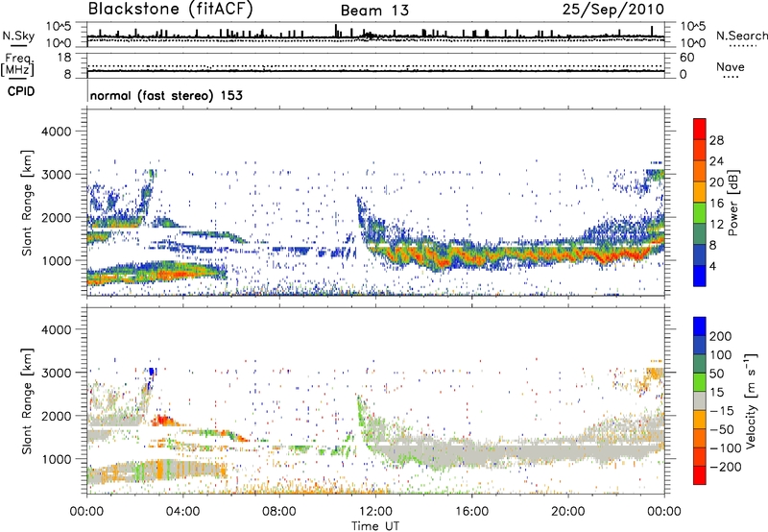Click the Power panel's "Slant Range [km]" label
768x532 pixels.
coord(27,203)
